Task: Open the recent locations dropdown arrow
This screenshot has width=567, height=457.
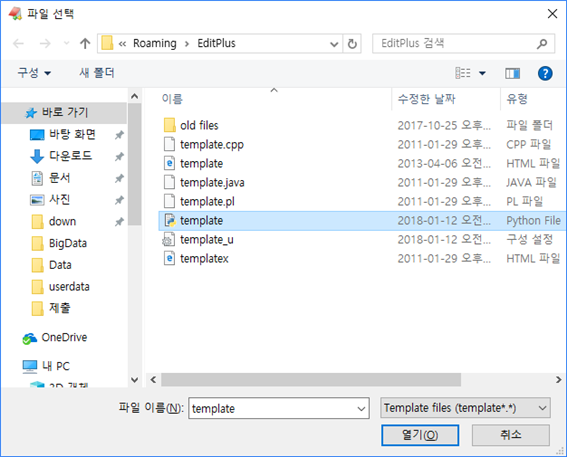Action: [66, 43]
